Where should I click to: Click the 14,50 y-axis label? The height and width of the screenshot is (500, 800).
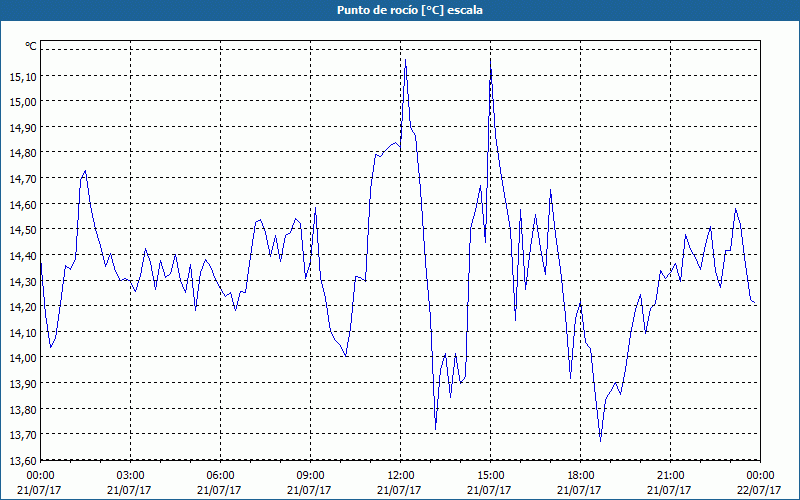pos(23,230)
